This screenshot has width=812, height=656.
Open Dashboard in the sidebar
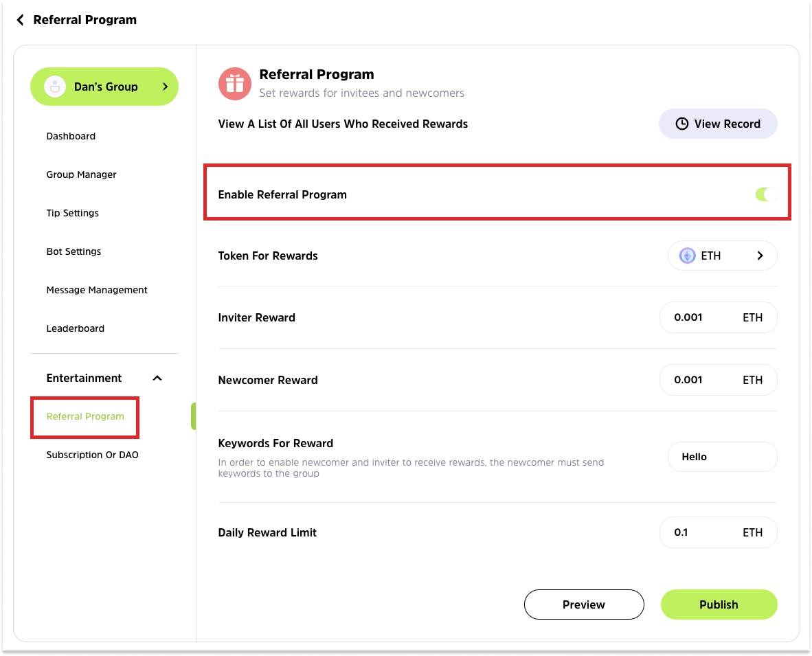[71, 136]
